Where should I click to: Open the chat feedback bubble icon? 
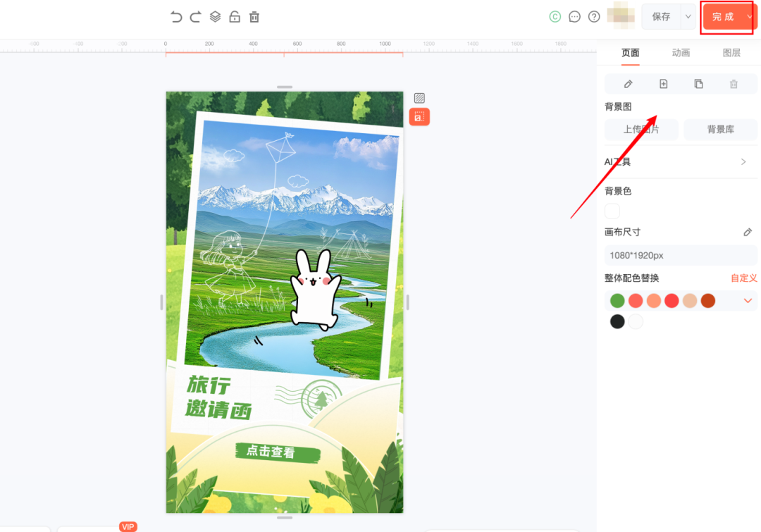pyautogui.click(x=575, y=16)
